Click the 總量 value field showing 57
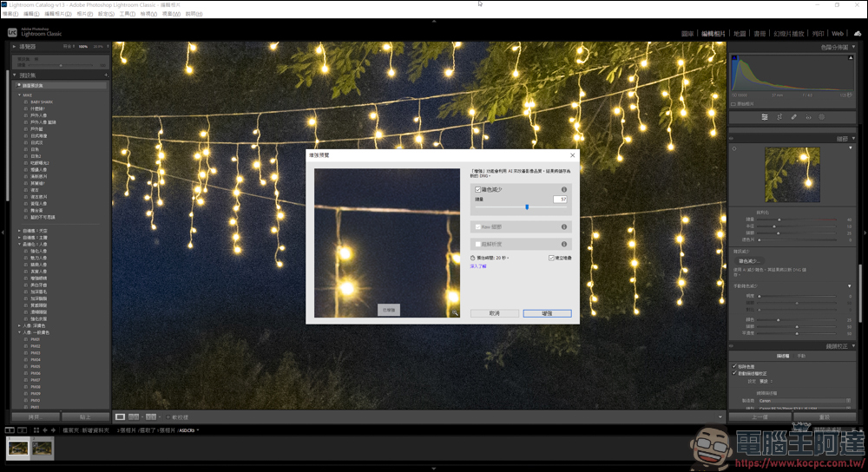The width and height of the screenshot is (868, 472). click(560, 200)
